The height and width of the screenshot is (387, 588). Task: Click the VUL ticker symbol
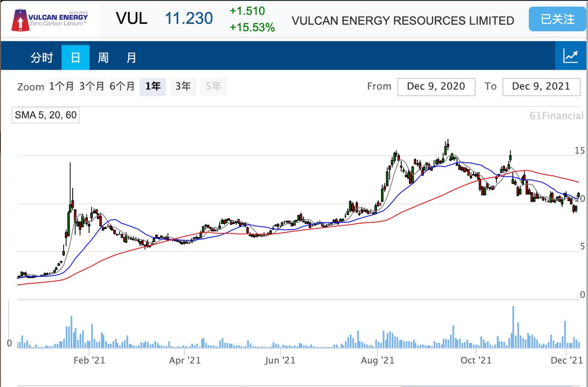(131, 19)
